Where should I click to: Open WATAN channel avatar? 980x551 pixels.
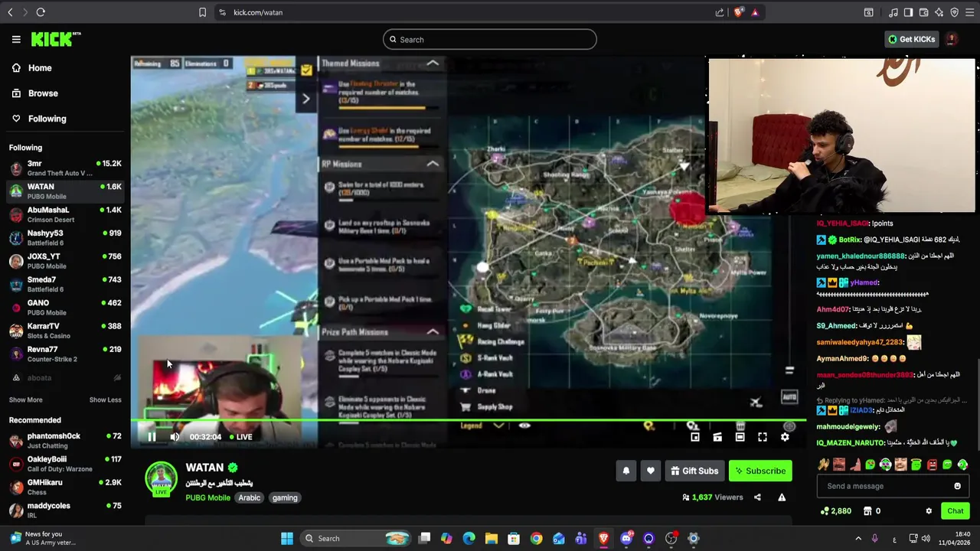tap(162, 478)
